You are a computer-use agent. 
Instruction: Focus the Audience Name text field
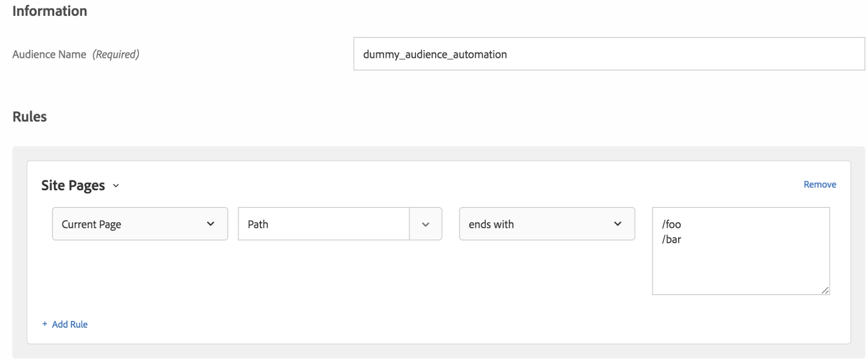coord(609,54)
